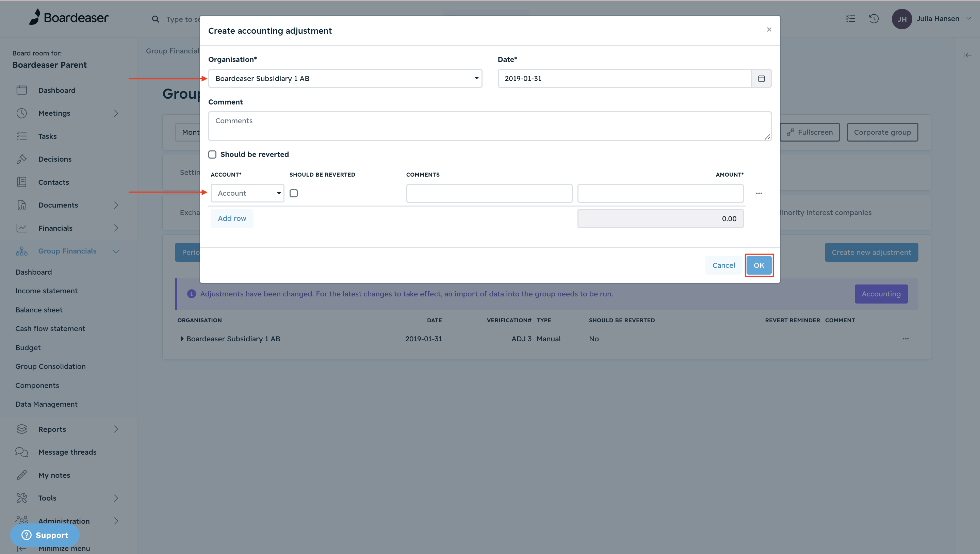
Task: Open Group Consolidation in sidebar
Action: [51, 366]
